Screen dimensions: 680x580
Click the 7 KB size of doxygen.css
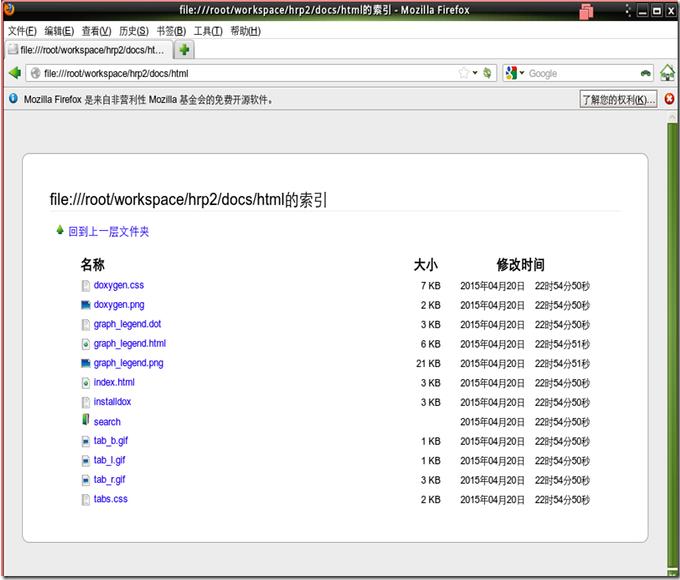click(431, 286)
